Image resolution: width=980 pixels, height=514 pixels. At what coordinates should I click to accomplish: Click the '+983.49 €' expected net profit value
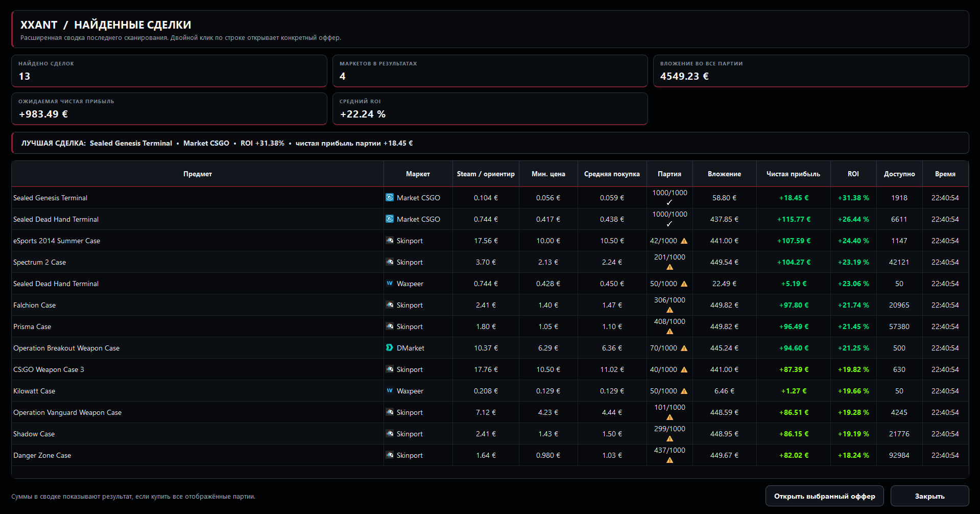[x=43, y=114]
